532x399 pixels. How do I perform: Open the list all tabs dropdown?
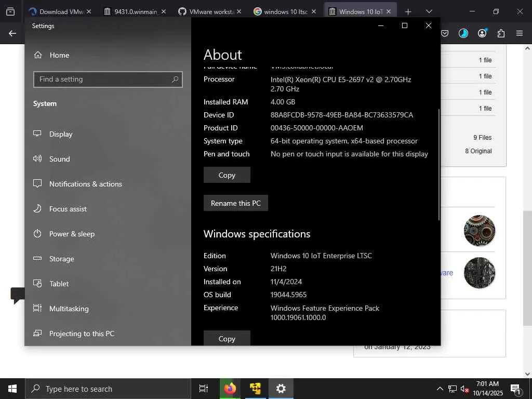429,11
